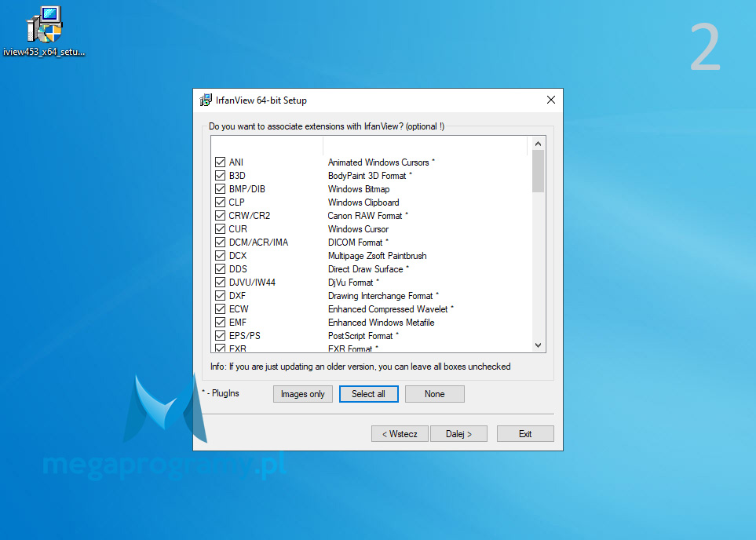
Task: Toggle the DCX checkbox
Action: pyautogui.click(x=221, y=256)
